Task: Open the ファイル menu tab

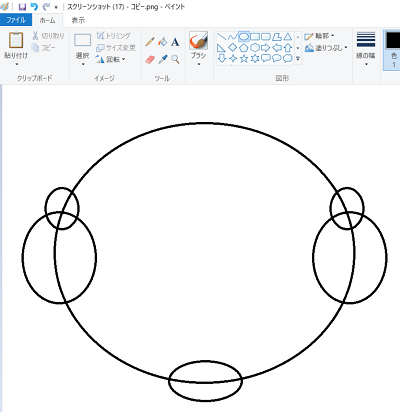Action: [x=16, y=20]
